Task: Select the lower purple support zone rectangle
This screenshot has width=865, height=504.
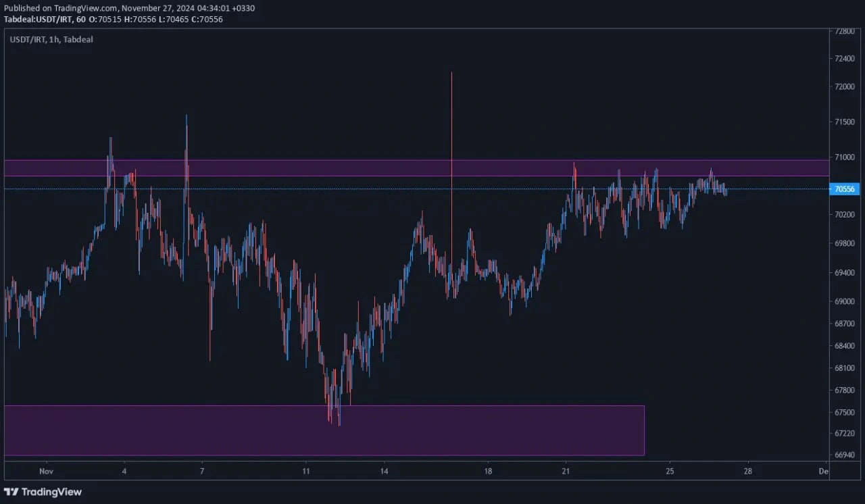Action: (324, 430)
